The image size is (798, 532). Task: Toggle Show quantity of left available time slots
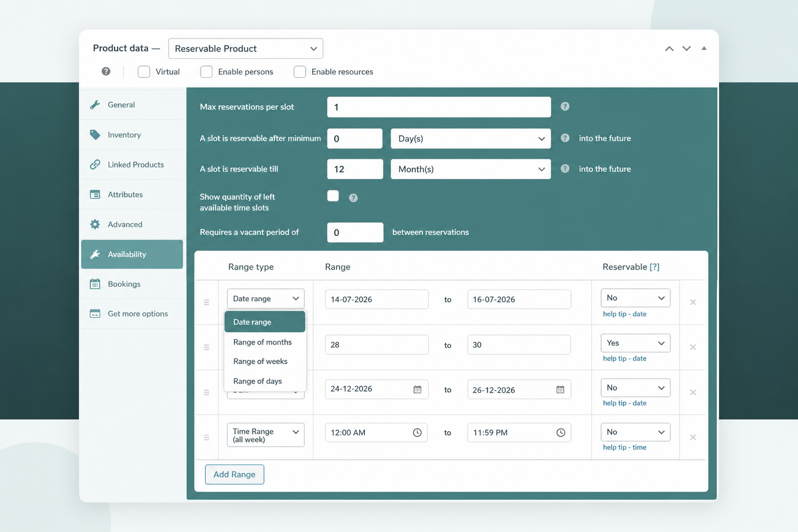[x=333, y=196]
